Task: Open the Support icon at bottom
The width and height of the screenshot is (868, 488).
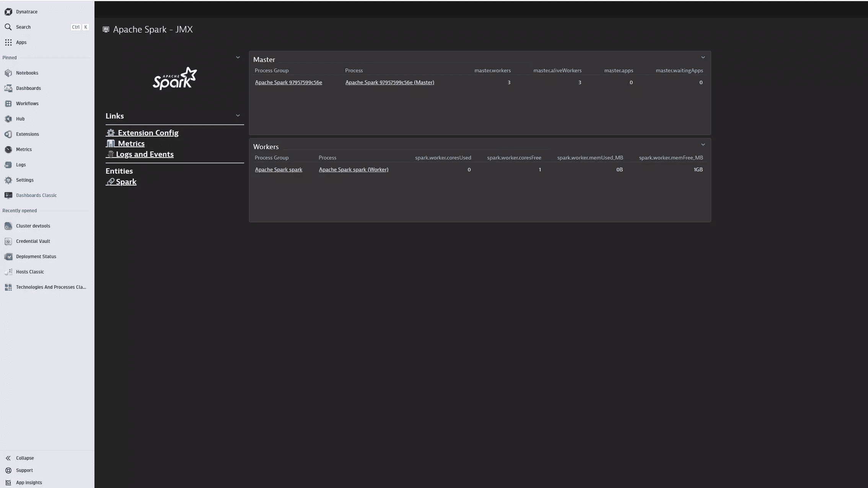Action: [8, 470]
